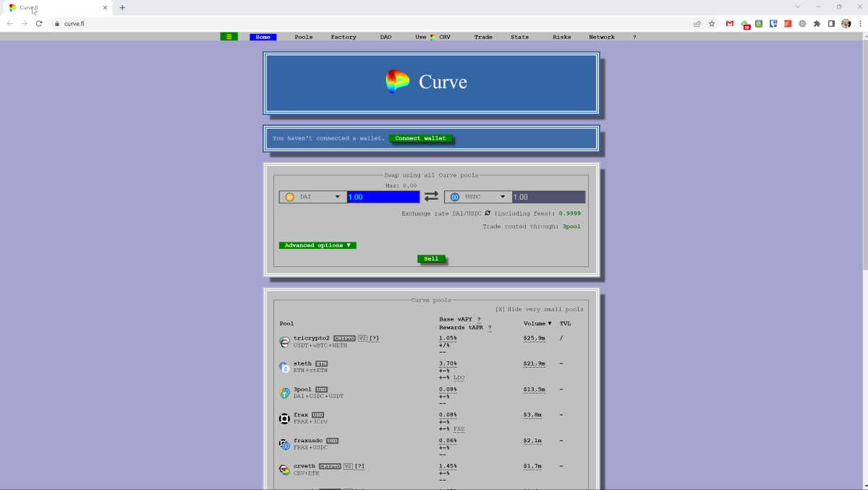Open the Gmail extension icon

point(730,23)
